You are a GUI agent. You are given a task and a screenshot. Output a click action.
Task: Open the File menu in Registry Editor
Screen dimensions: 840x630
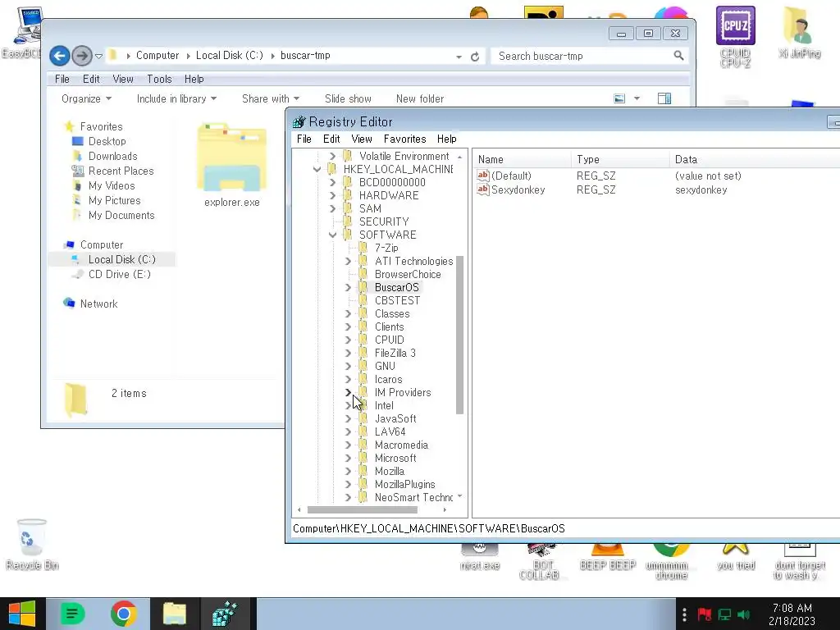coord(304,139)
